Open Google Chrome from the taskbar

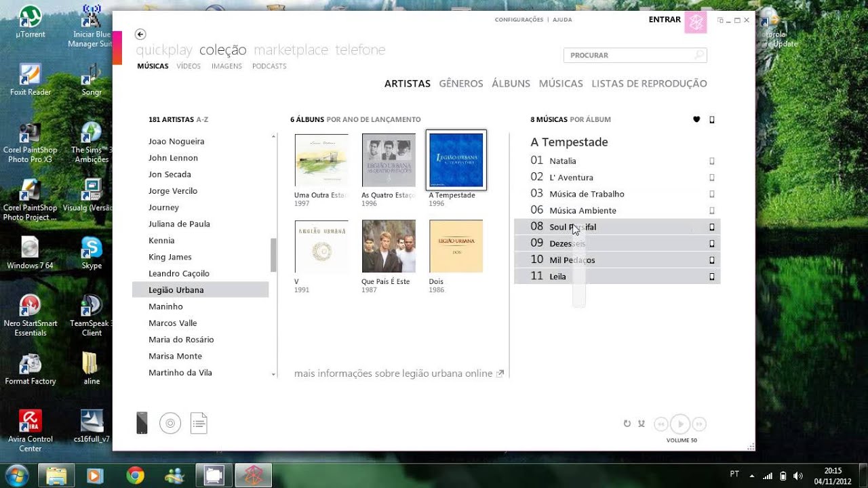tap(135, 475)
